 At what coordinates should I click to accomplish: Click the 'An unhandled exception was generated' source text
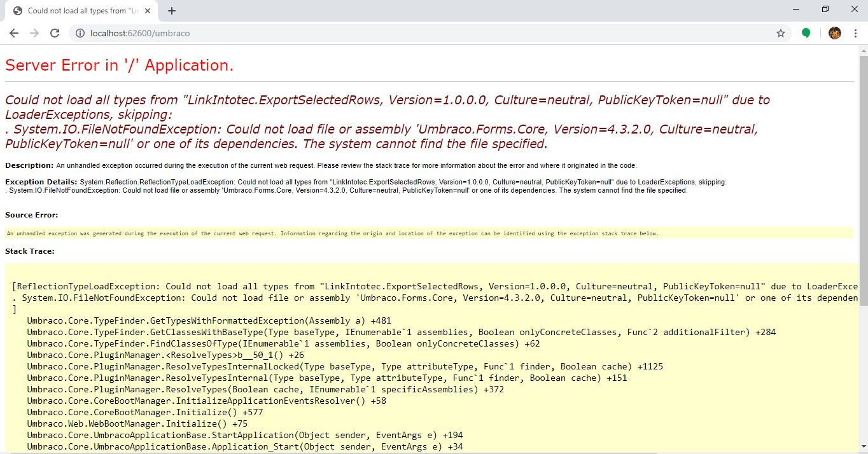[x=332, y=233]
